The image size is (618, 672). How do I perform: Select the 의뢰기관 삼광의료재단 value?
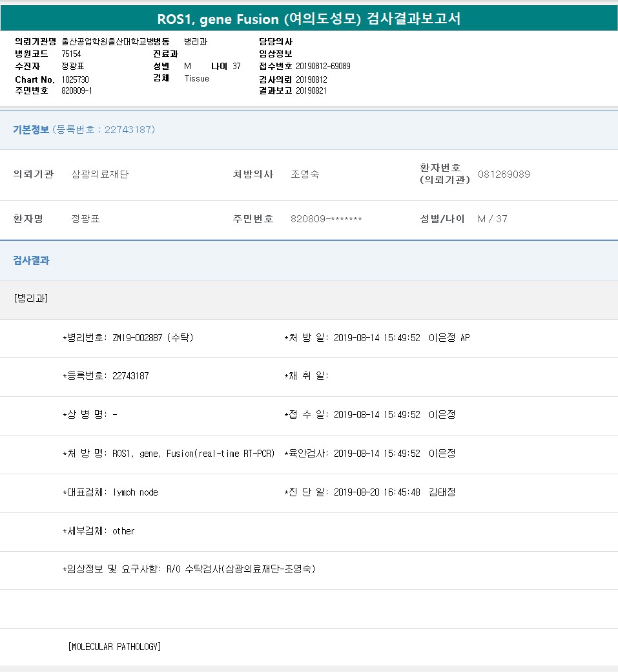[x=99, y=174]
